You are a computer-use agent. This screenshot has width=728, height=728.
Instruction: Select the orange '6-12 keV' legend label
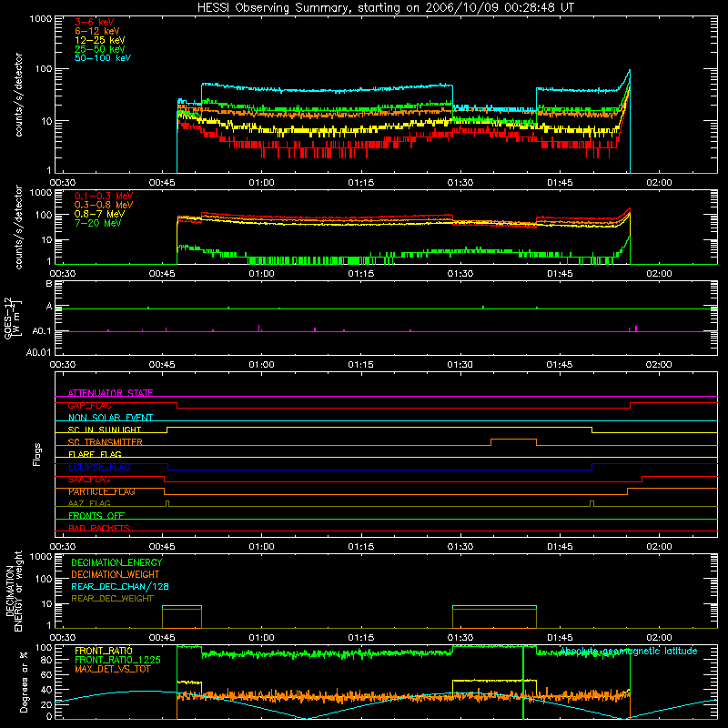(97, 31)
